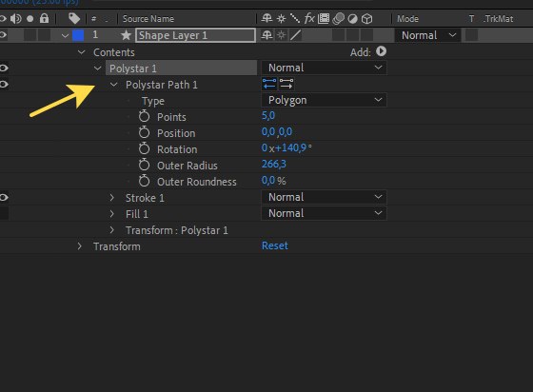This screenshot has height=392, width=533.
Task: Collapse the Polystar Path 1 group
Action: [x=114, y=85]
